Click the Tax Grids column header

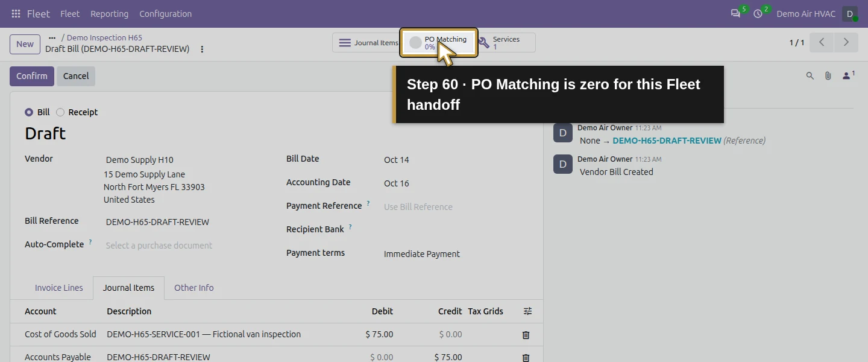point(486,311)
